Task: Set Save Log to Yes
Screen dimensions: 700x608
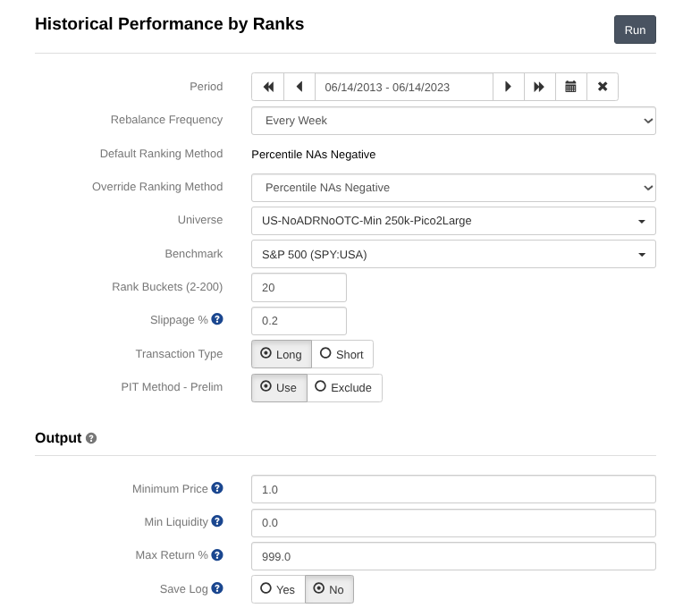Action: [x=278, y=589]
